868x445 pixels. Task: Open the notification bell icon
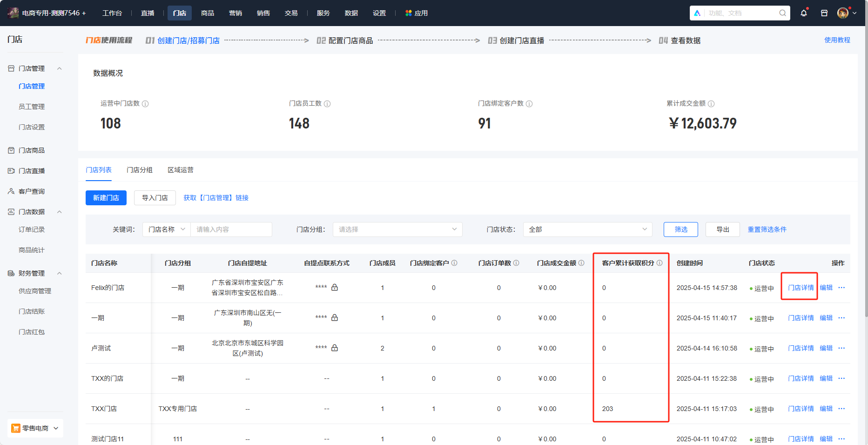pyautogui.click(x=804, y=13)
